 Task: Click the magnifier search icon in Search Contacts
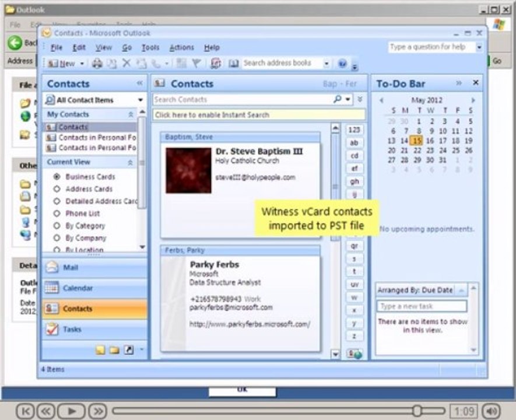pos(338,99)
